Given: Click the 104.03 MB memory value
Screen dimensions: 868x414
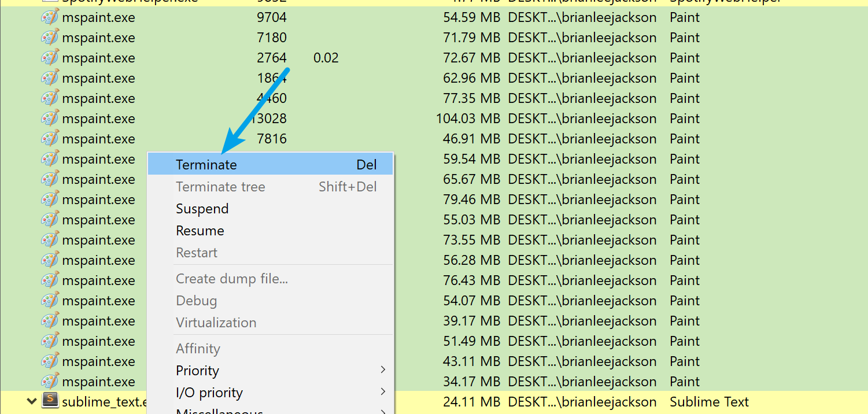Looking at the screenshot, I should pos(467,119).
